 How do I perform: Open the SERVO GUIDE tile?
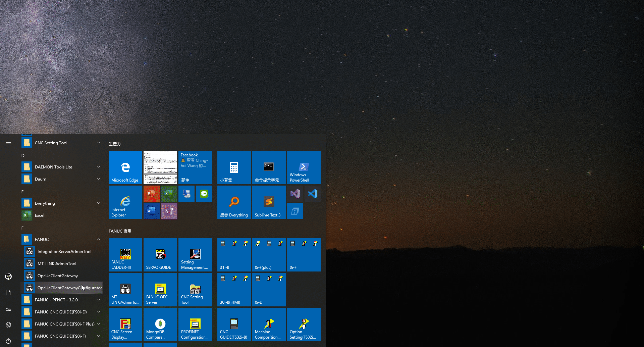point(160,254)
